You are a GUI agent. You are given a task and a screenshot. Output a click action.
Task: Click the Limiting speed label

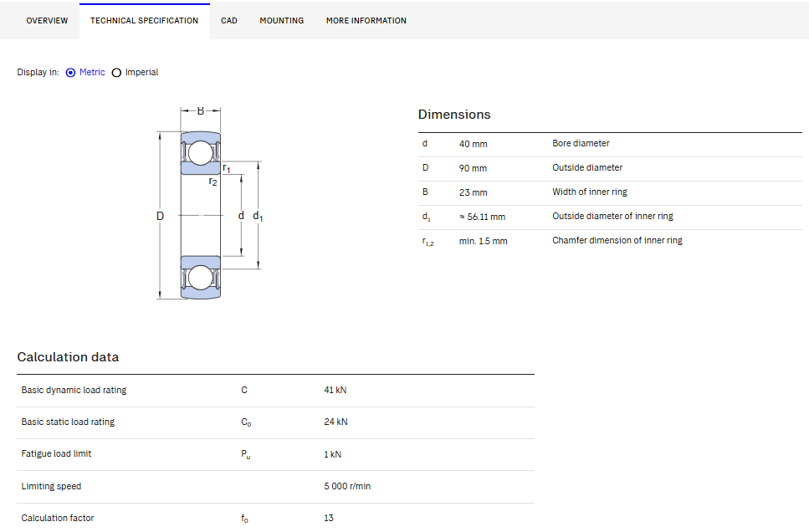point(51,486)
